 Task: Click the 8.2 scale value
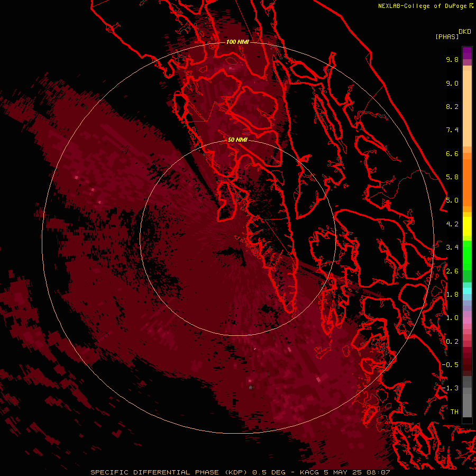[452, 106]
